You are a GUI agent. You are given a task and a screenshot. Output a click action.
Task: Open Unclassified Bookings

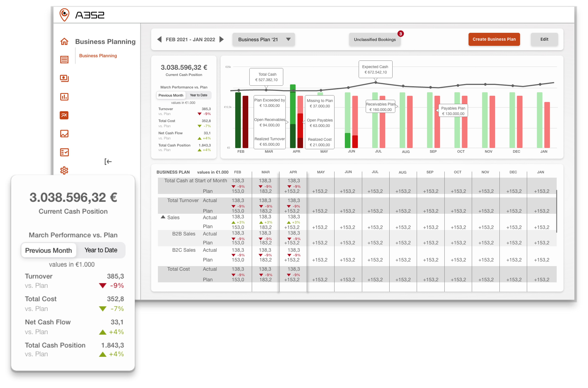coord(375,39)
